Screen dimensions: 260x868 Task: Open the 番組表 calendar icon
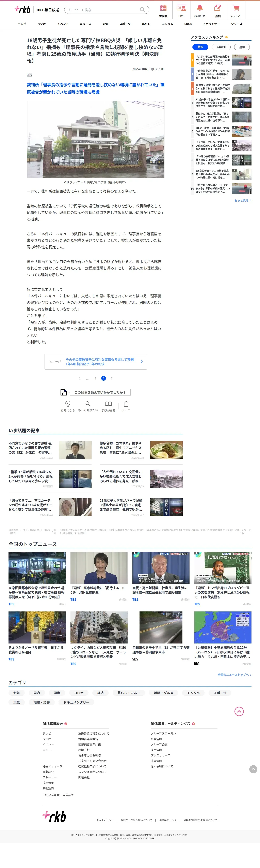pyautogui.click(x=163, y=8)
